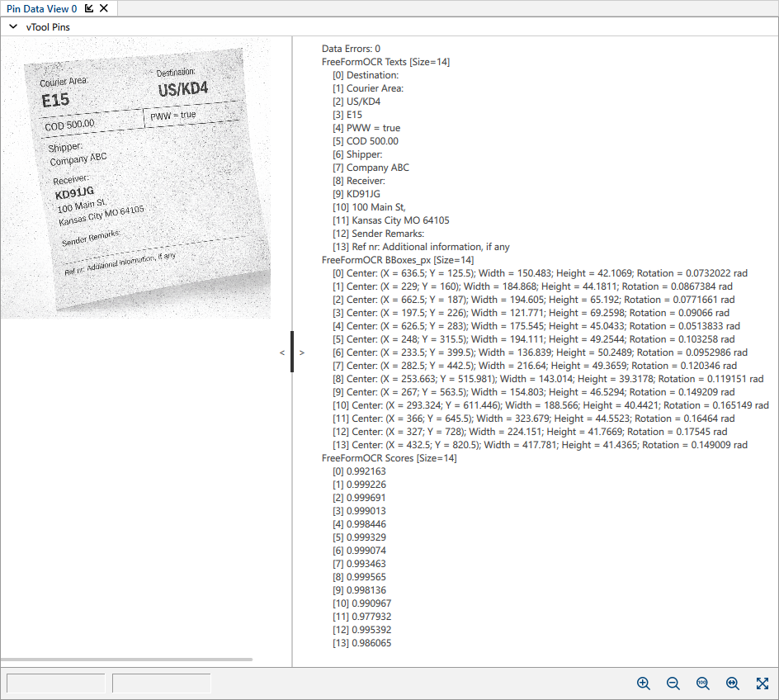Select 'FreeFormOCR BBoxes_px [Size=14]' header
This screenshot has width=779, height=700.
tap(398, 260)
